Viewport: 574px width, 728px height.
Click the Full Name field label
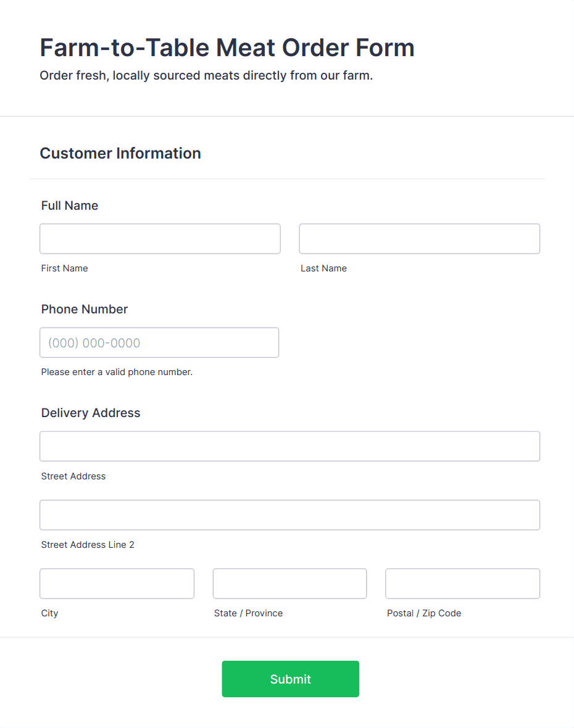pos(69,205)
